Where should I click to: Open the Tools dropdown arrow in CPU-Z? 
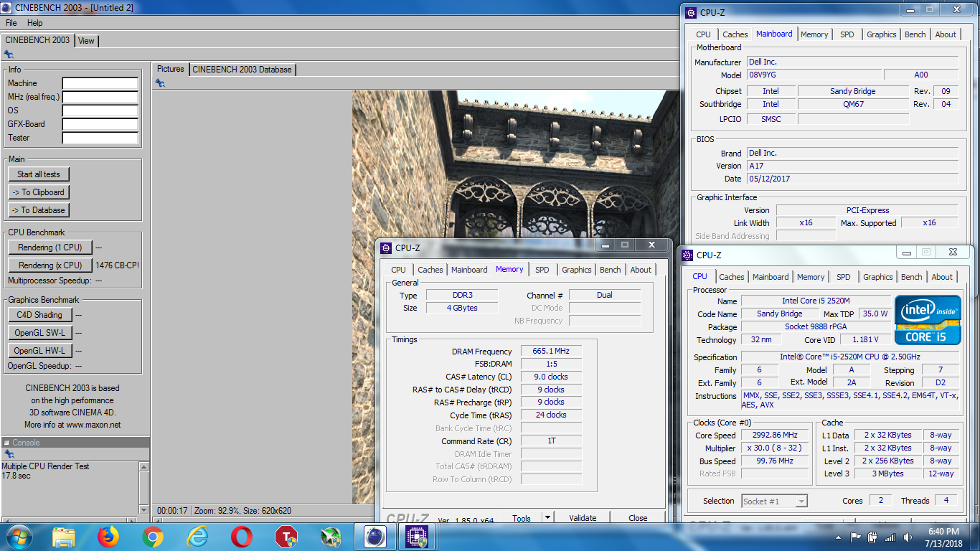pyautogui.click(x=547, y=517)
